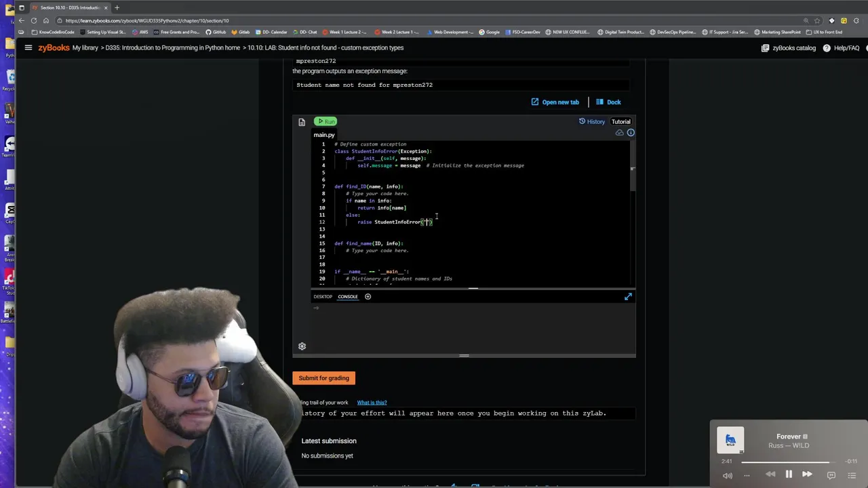The width and height of the screenshot is (868, 488).
Task: Open Help/FAQ
Action: (841, 48)
